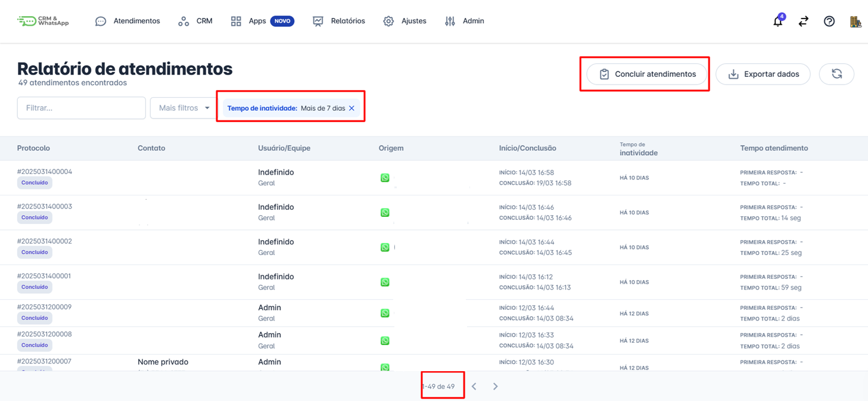This screenshot has height=401, width=868.
Task: Open Ajustes settings menu
Action: point(405,21)
